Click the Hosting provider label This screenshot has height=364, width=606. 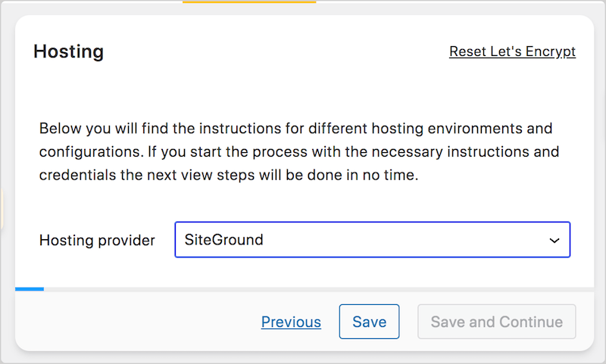(x=97, y=240)
